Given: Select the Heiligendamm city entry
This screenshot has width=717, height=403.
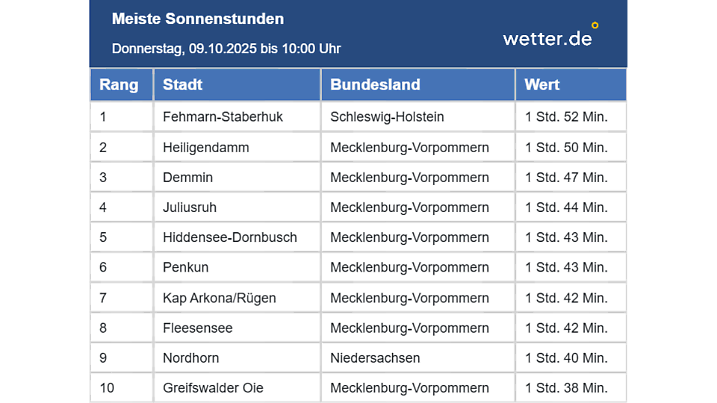Looking at the screenshot, I should point(206,147).
